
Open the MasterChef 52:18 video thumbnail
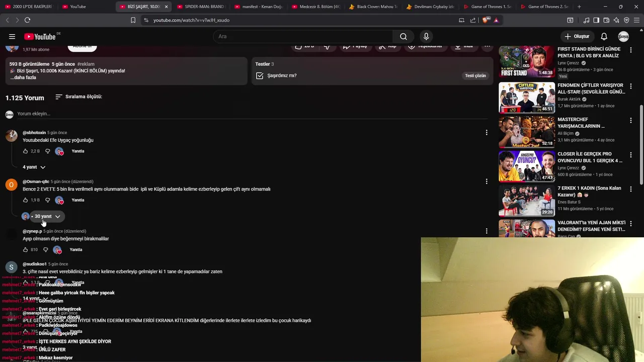tap(527, 132)
